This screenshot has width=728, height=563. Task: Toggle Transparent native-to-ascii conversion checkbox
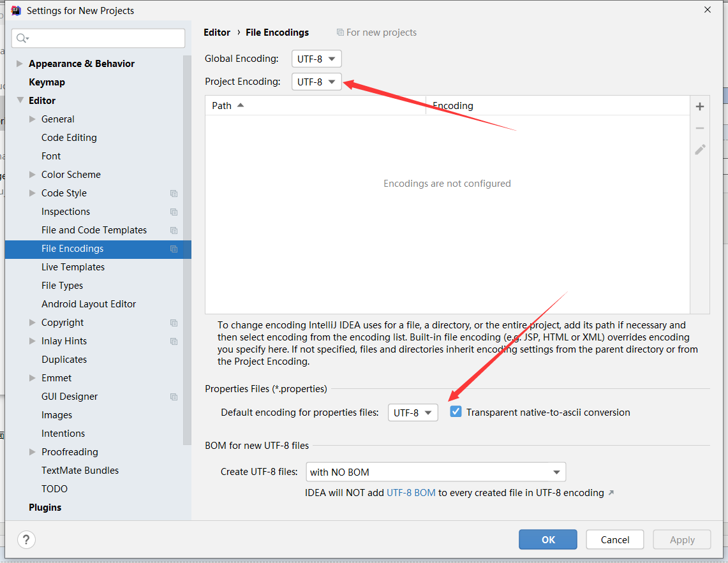click(456, 412)
